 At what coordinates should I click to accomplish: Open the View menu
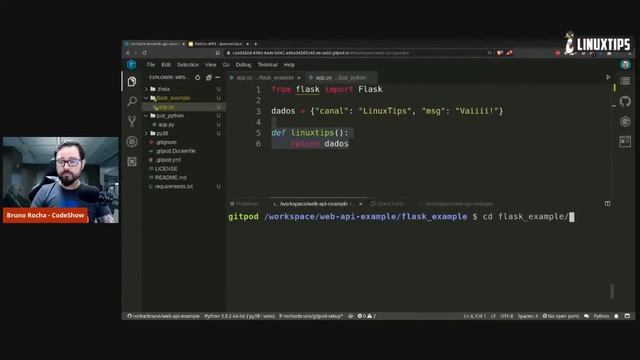[x=210, y=64]
